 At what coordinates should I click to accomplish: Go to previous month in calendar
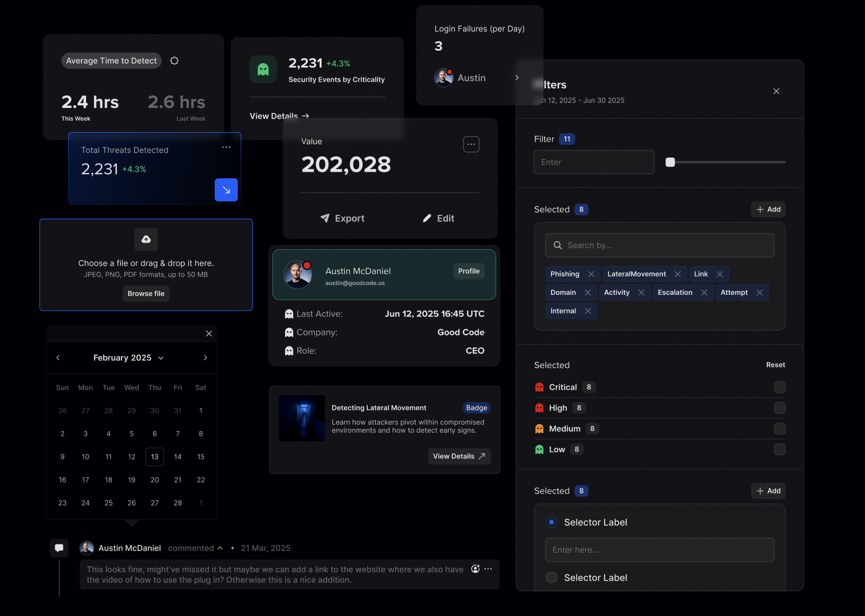click(x=58, y=358)
